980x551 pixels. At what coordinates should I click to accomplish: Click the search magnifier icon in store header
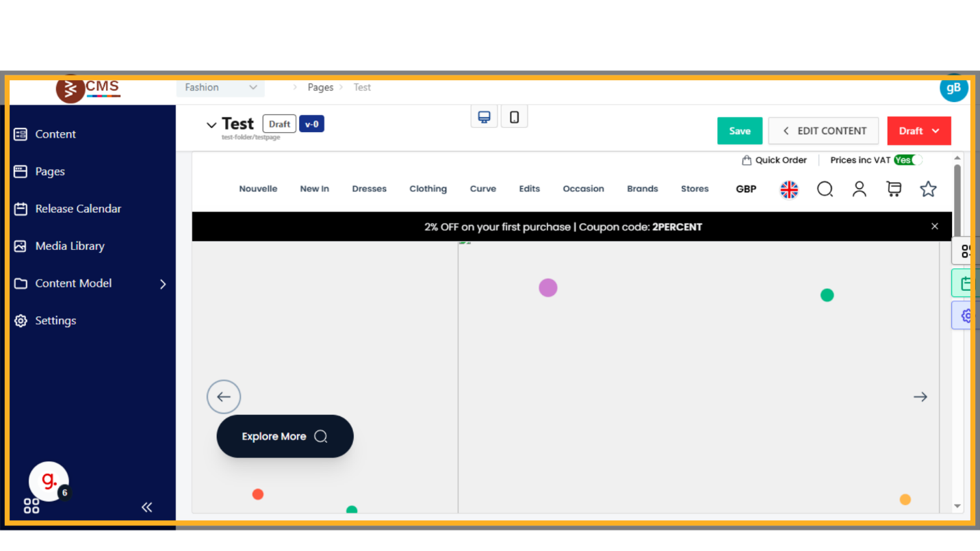825,189
